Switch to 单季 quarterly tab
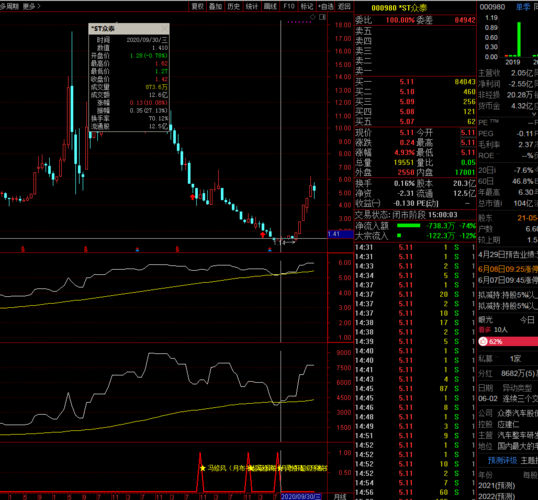Screen dimensions: 538x500 pos(523,7)
